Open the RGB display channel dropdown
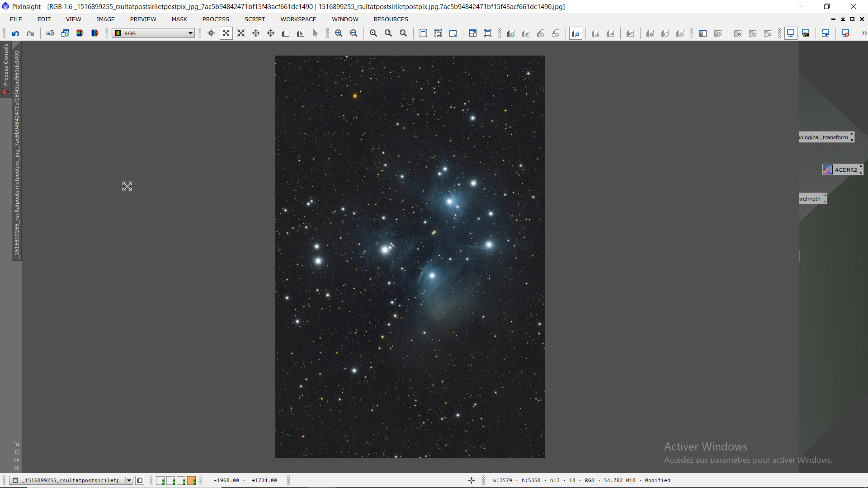 point(190,33)
